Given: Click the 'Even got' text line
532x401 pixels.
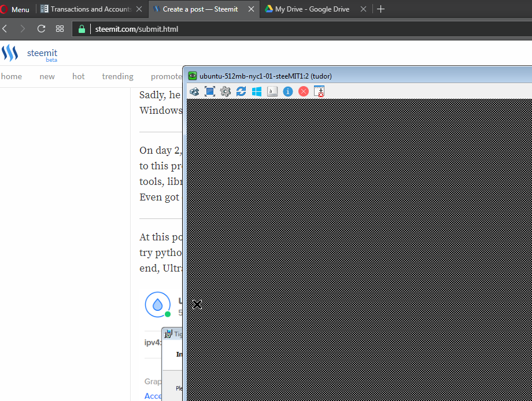Looking at the screenshot, I should click(159, 197).
